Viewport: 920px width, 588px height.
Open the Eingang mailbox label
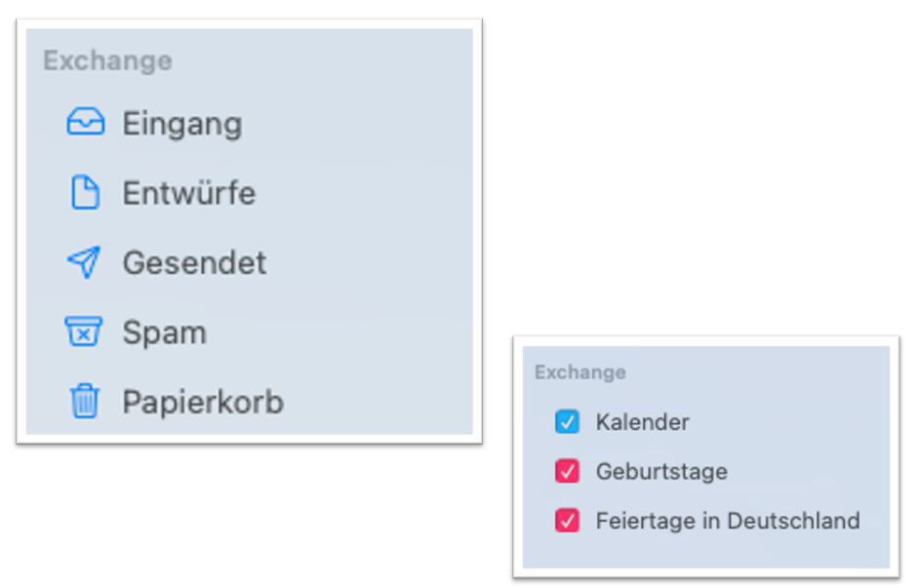click(182, 124)
